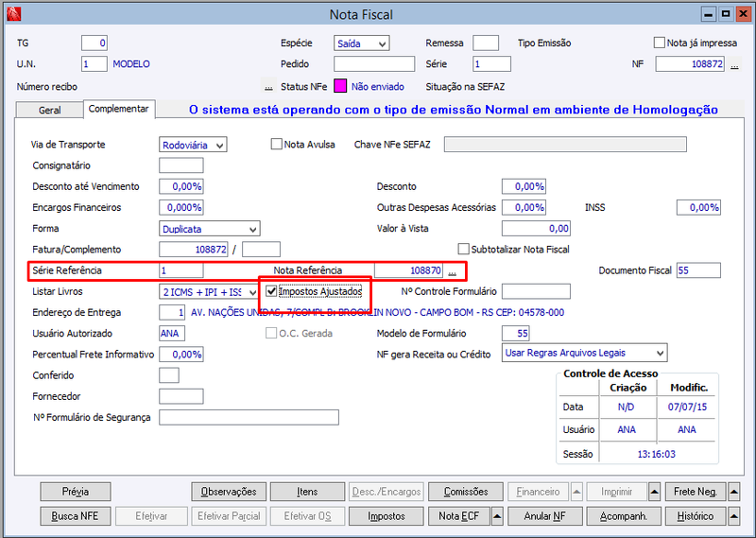Image resolution: width=756 pixels, height=538 pixels.
Task: Click the INSS percentage field
Action: pyautogui.click(x=698, y=207)
